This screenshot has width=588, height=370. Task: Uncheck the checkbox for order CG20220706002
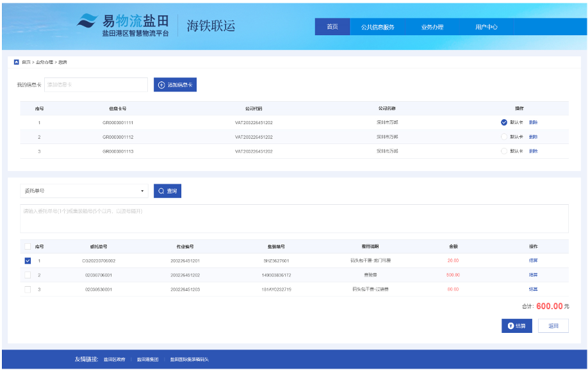click(26, 261)
